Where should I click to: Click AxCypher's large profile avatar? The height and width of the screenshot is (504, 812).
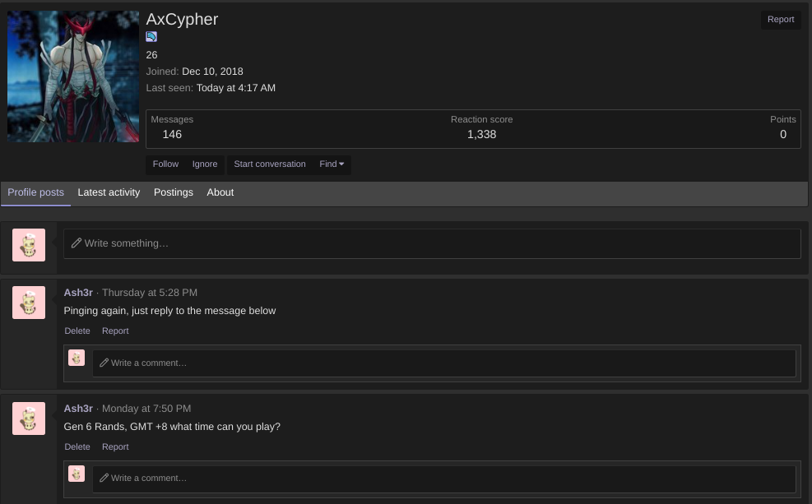click(73, 76)
